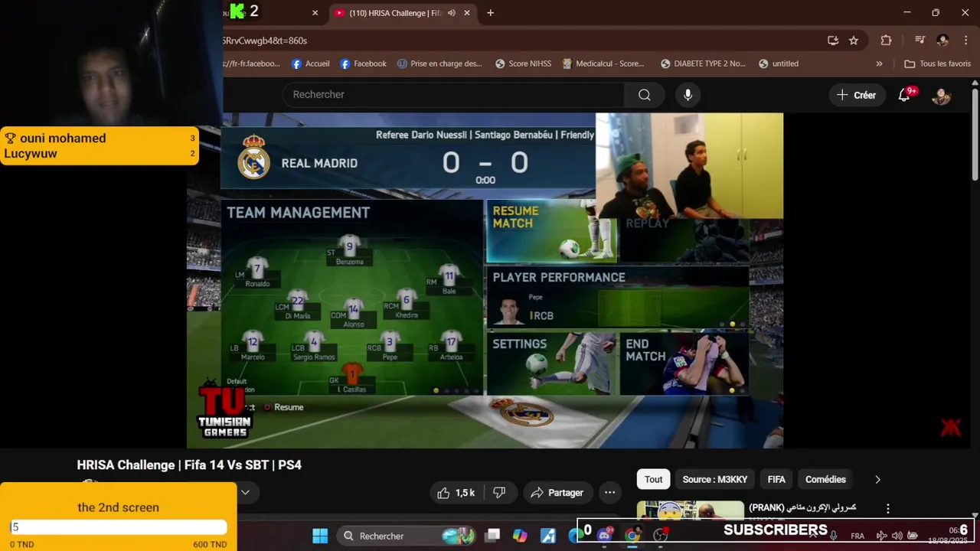The height and width of the screenshot is (551, 980).
Task: Switch to Google Chrome in the taskbar
Action: (x=632, y=536)
